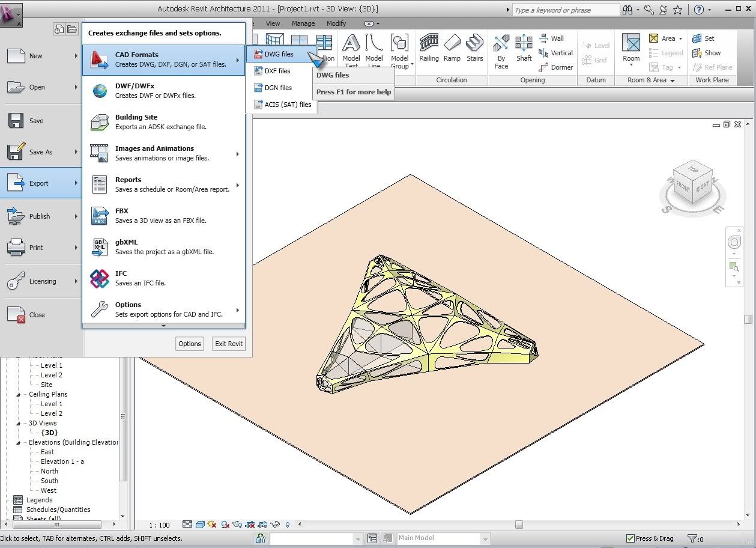The image size is (756, 548).
Task: Expand the Room tool dropdown
Action: pos(631,64)
